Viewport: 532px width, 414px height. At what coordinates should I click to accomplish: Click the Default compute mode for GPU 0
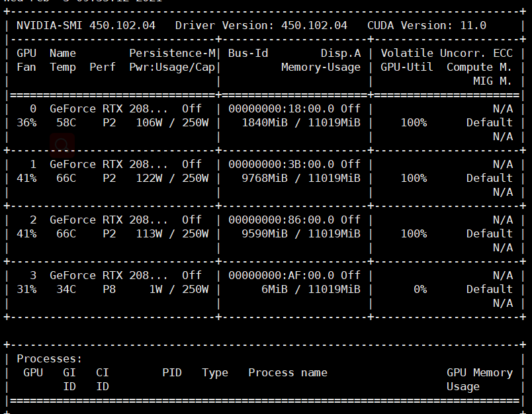(489, 122)
